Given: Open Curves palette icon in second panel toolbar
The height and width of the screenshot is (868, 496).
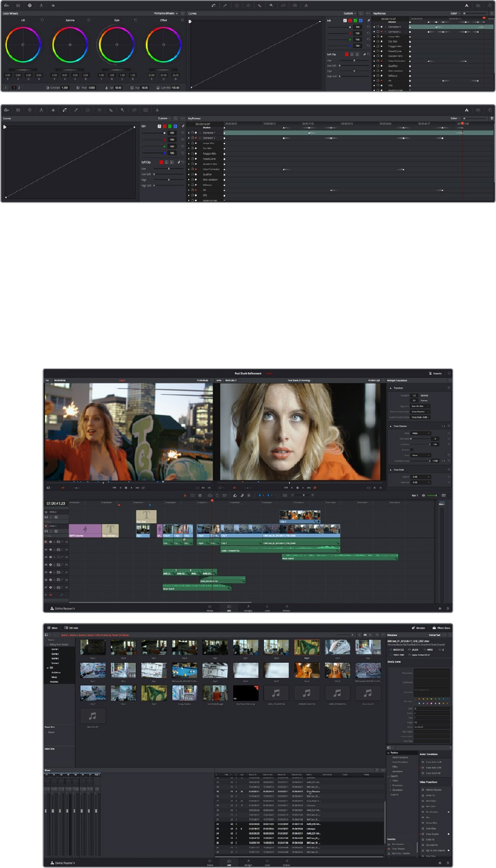Looking at the screenshot, I should [x=64, y=109].
